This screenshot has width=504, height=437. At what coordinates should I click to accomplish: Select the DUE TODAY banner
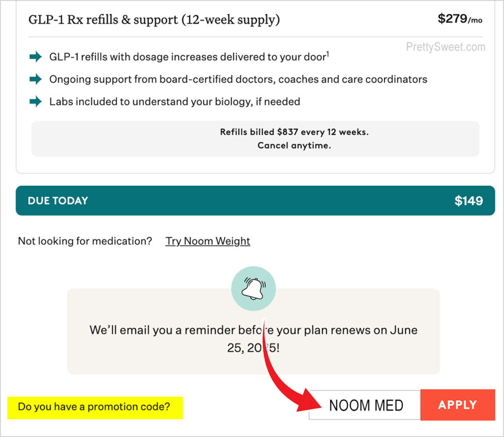(255, 200)
